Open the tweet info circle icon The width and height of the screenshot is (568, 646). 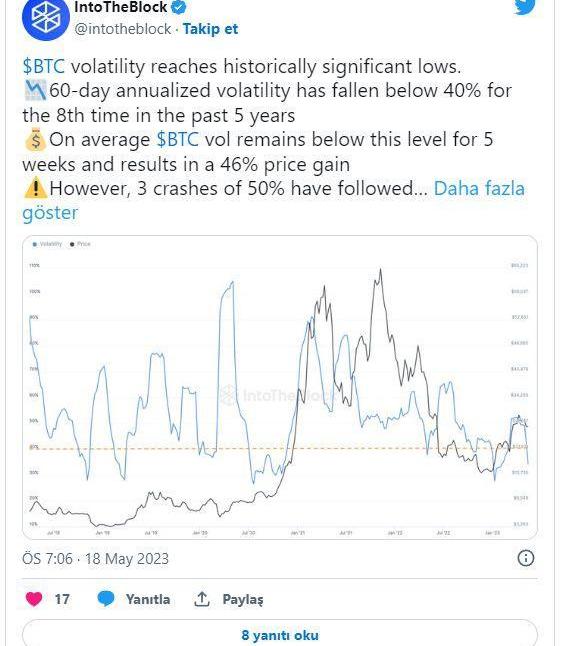click(526, 558)
